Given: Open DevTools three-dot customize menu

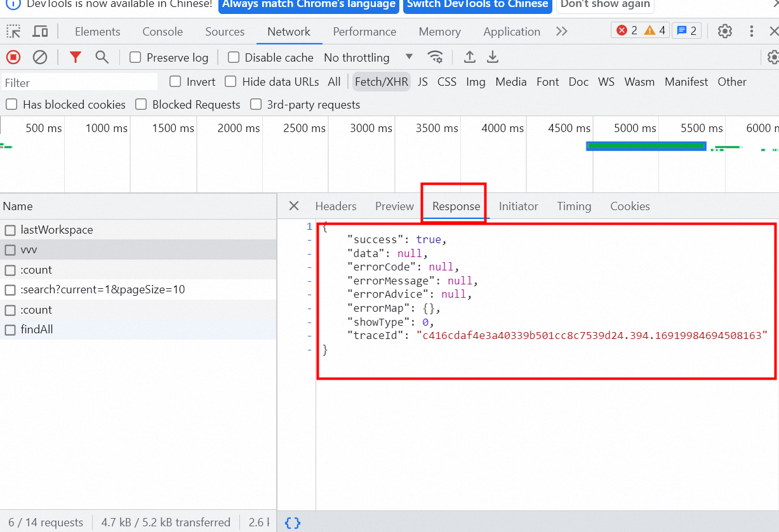Looking at the screenshot, I should [752, 31].
